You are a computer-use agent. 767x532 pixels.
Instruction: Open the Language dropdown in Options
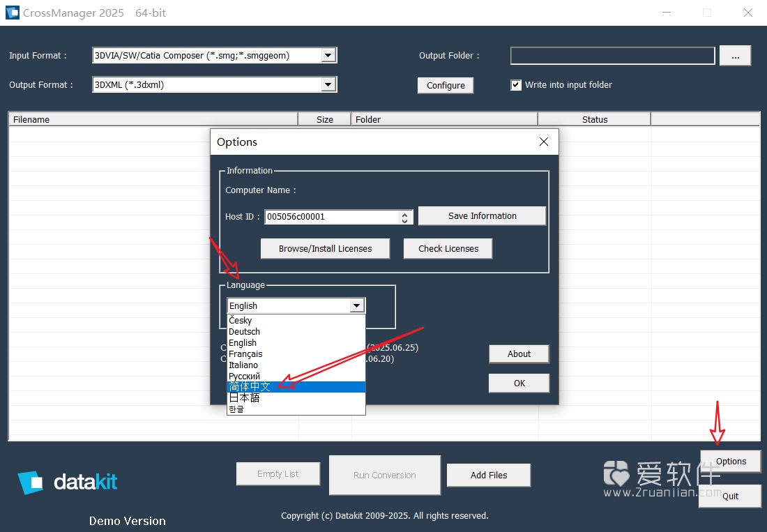[356, 305]
